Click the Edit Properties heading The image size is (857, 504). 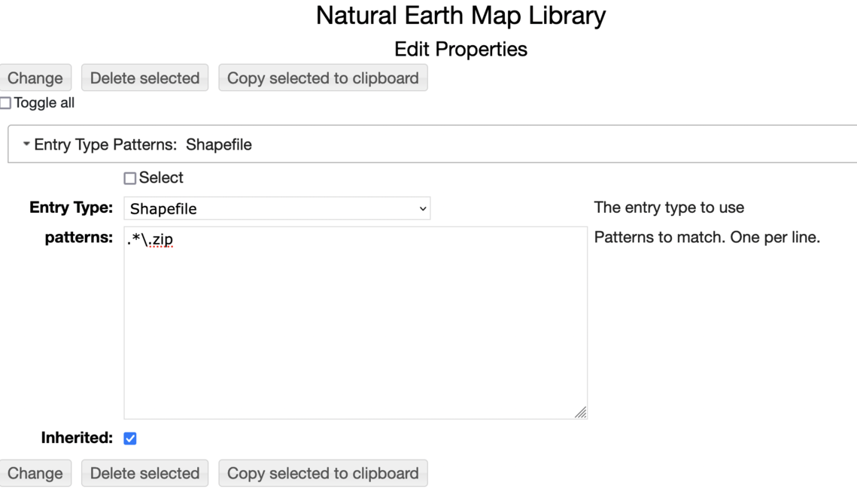pos(460,50)
